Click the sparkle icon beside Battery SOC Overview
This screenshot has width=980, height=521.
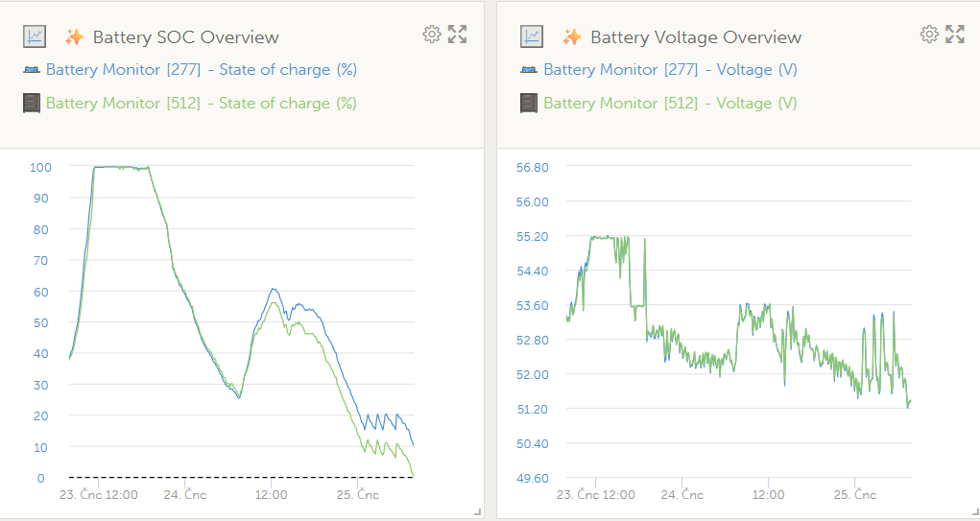74,37
